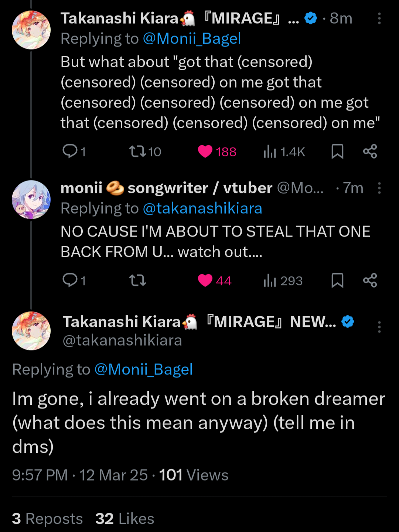Open more options on monii's 7m tweet
The width and height of the screenshot is (399, 532).
tap(379, 188)
